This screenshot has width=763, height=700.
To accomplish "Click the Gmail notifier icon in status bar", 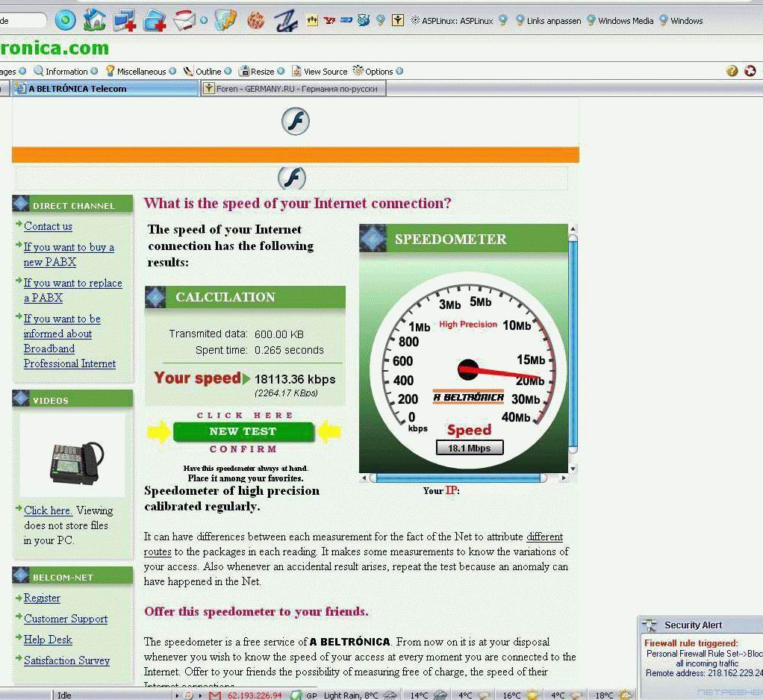I will click(x=214, y=695).
